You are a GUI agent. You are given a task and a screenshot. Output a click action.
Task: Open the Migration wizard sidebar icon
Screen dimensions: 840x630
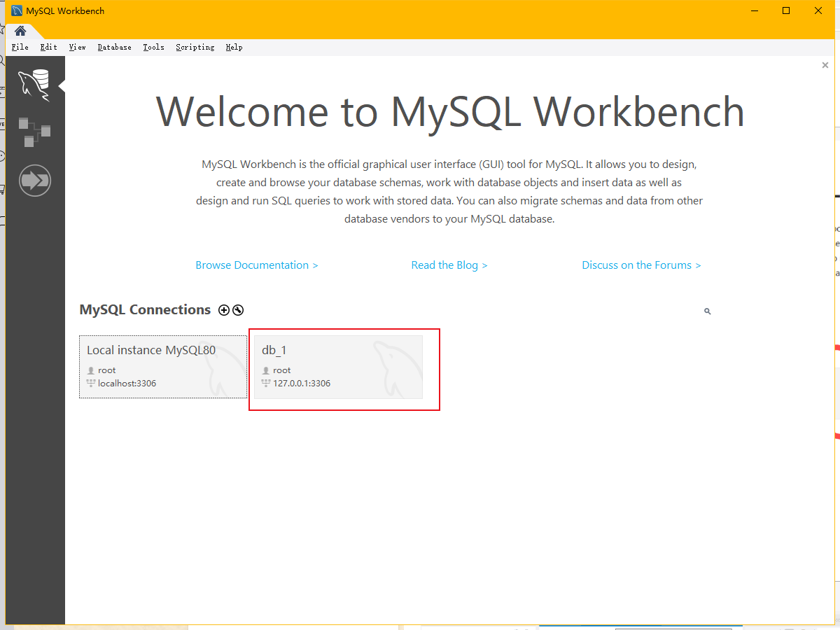[x=34, y=181]
